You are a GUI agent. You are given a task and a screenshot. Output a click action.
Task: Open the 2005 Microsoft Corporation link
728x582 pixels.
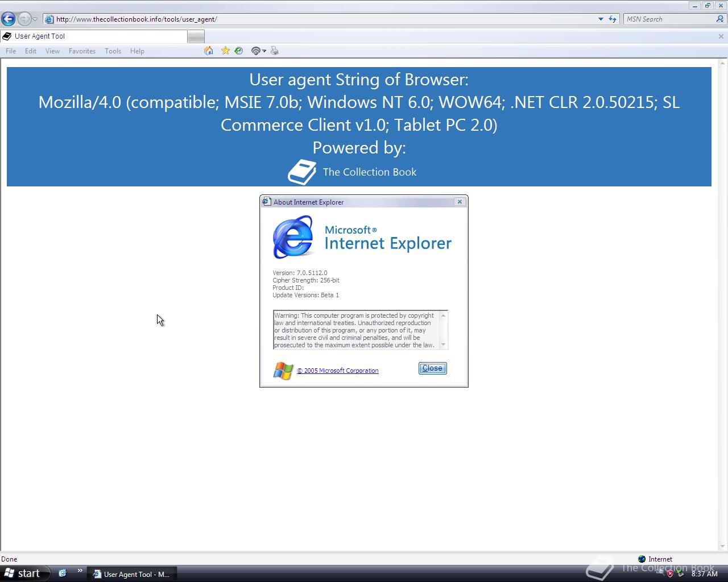[x=338, y=371]
